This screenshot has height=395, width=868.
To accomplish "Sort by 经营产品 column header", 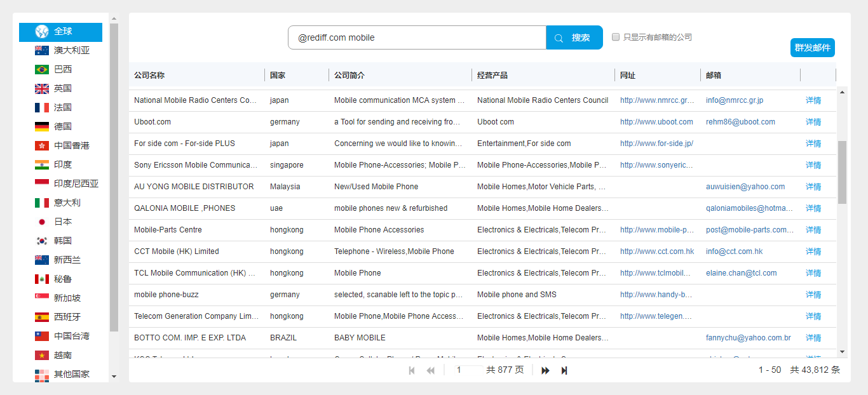I will click(x=492, y=75).
